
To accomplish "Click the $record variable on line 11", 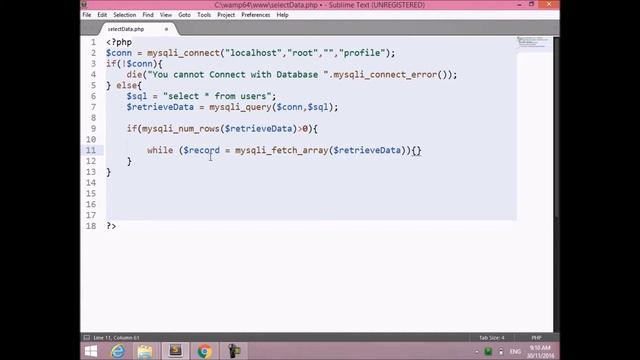I will click(x=201, y=150).
